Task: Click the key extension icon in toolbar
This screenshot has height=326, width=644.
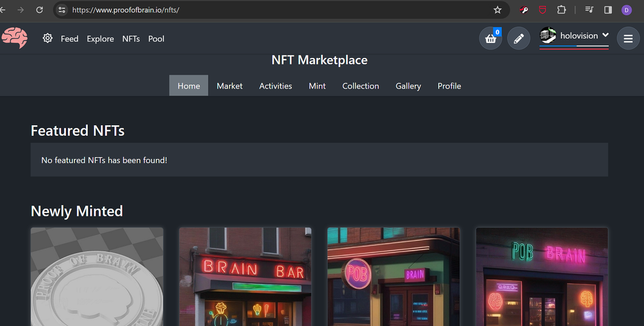Action: pyautogui.click(x=524, y=10)
